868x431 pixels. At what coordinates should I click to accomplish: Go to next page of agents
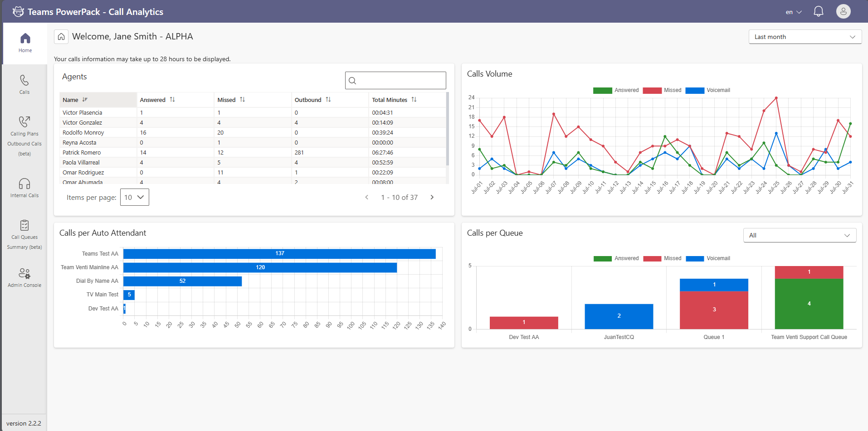click(432, 197)
